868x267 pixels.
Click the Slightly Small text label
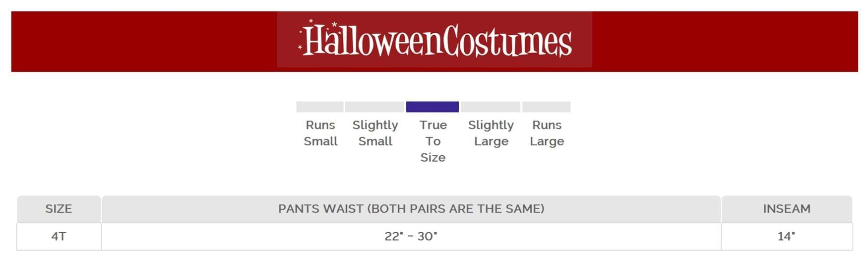pyautogui.click(x=375, y=133)
